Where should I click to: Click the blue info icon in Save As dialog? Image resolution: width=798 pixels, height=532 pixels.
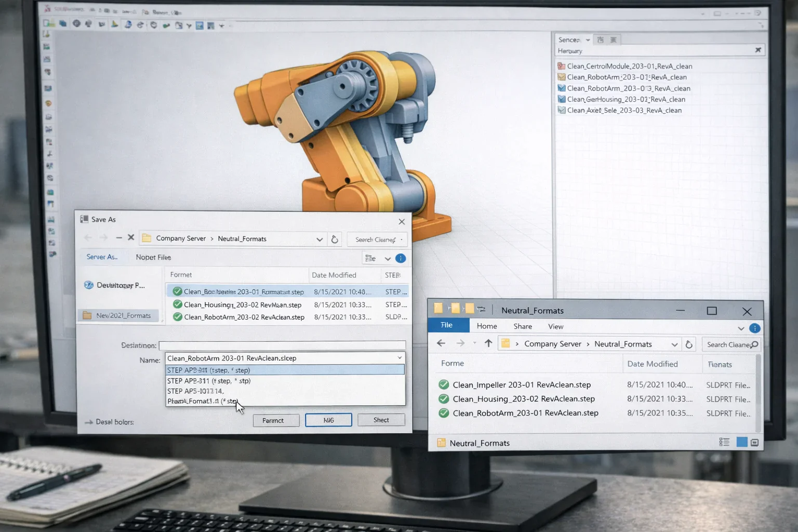(400, 258)
